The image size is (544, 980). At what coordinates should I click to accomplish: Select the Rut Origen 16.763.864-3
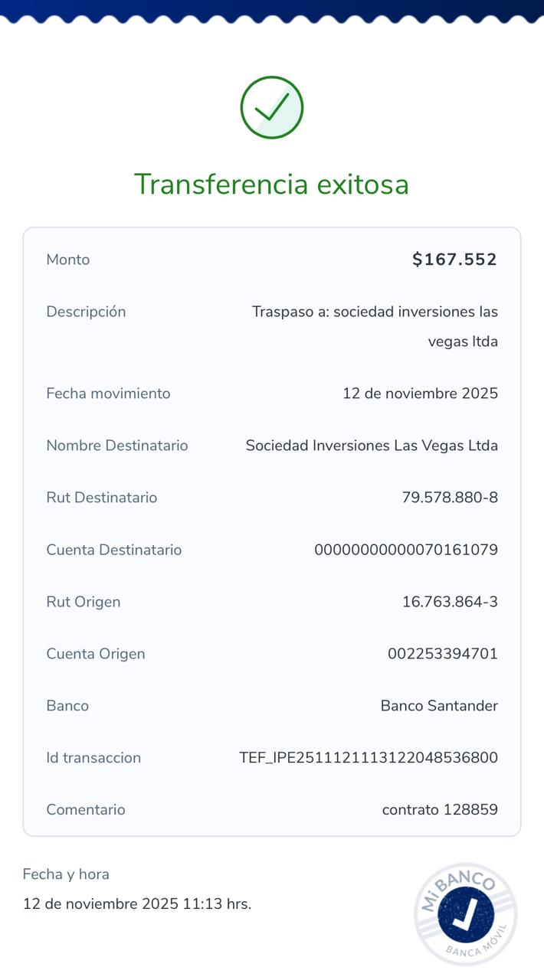point(450,602)
